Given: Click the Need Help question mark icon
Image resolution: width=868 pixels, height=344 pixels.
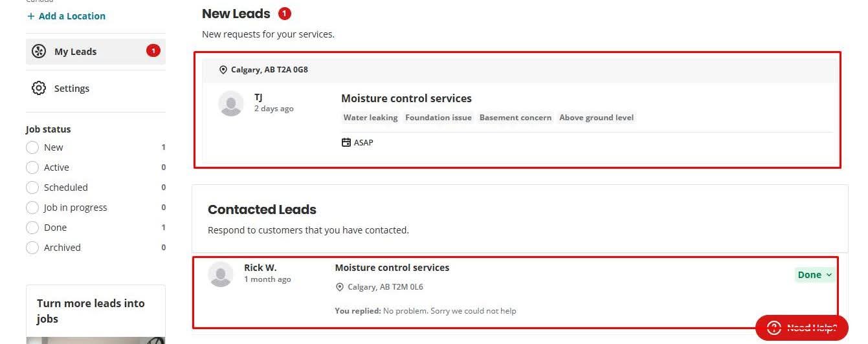Looking at the screenshot, I should click(x=774, y=327).
